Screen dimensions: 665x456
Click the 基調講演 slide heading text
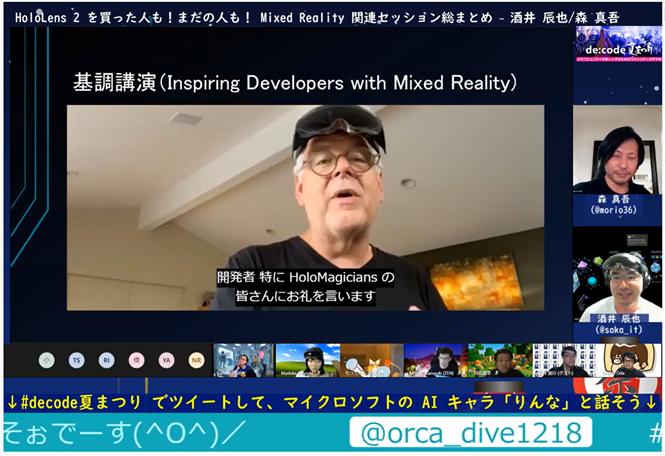click(295, 83)
